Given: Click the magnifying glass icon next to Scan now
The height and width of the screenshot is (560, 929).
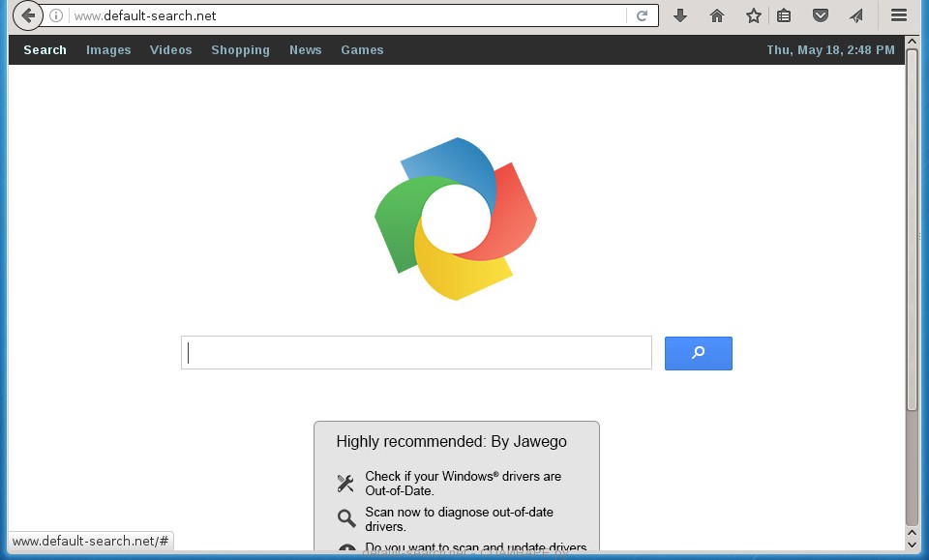Looking at the screenshot, I should (345, 517).
